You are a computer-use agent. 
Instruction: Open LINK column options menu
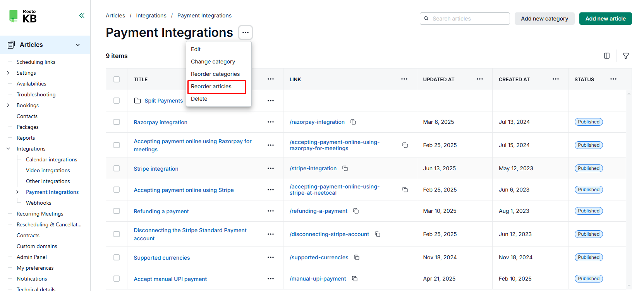[x=404, y=79]
